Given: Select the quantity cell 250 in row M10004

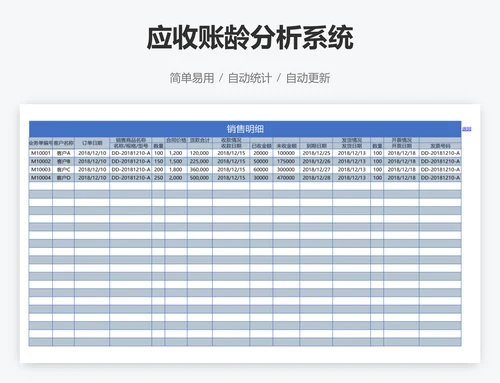Looking at the screenshot, I should point(158,178).
